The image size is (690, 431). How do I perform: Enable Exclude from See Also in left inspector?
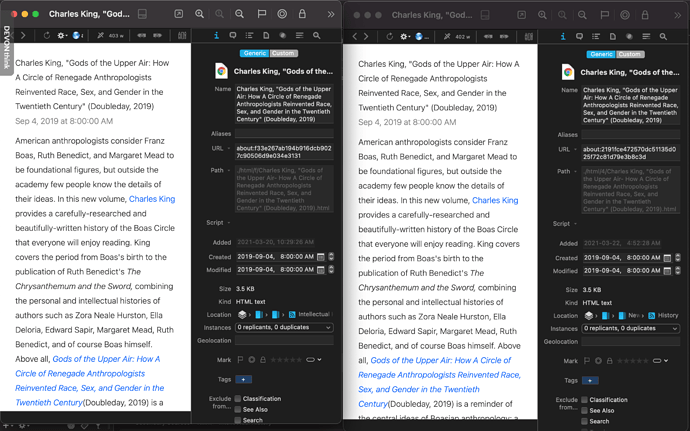pyautogui.click(x=238, y=409)
